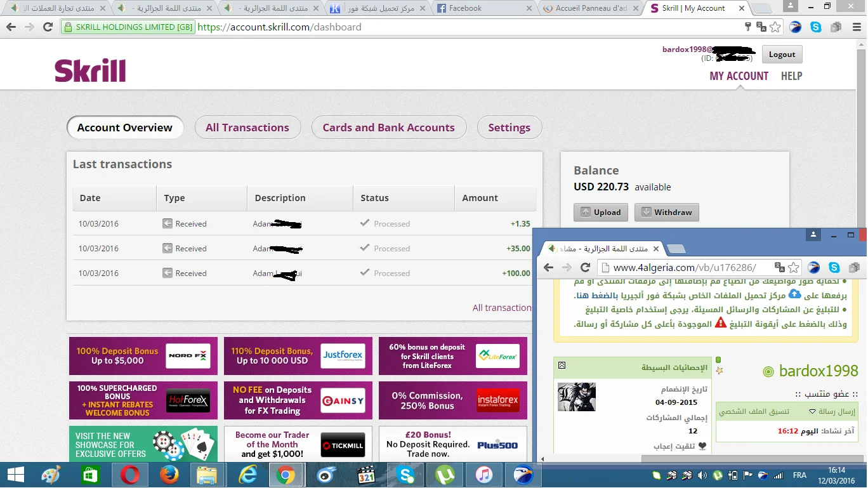Click the Skrill address bar URL
Screen dimensions: 868x488
pos(279,27)
